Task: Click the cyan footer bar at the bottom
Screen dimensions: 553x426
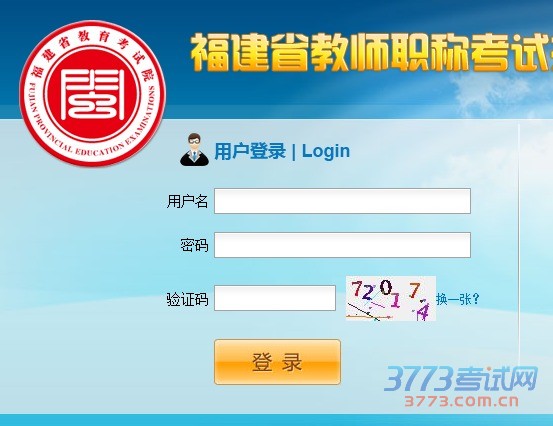Action: pyautogui.click(x=276, y=420)
